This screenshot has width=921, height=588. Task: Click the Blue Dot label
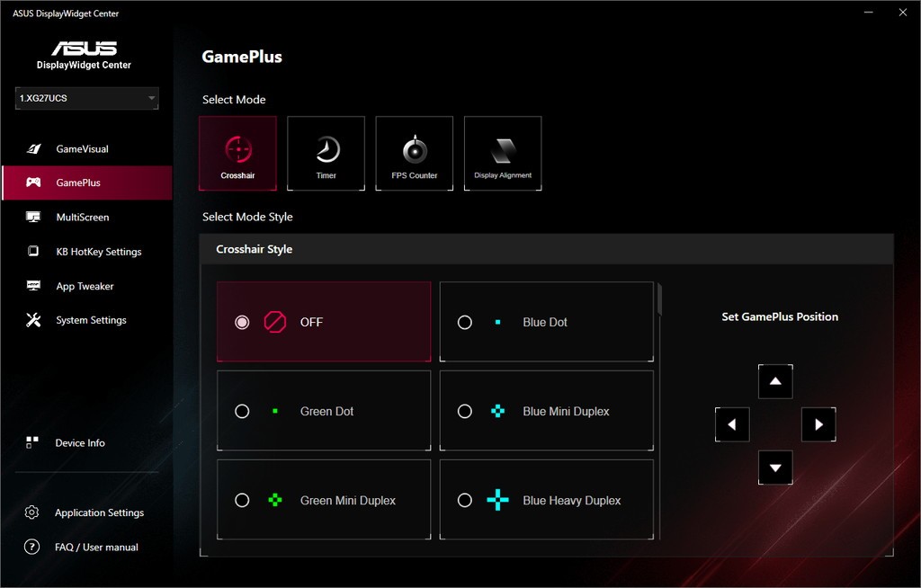coord(545,322)
